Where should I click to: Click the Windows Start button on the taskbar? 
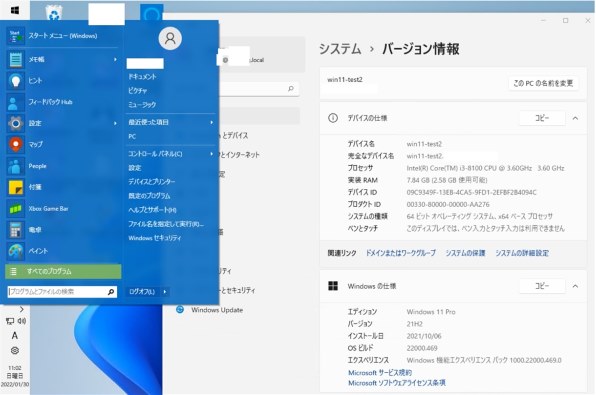(x=15, y=10)
